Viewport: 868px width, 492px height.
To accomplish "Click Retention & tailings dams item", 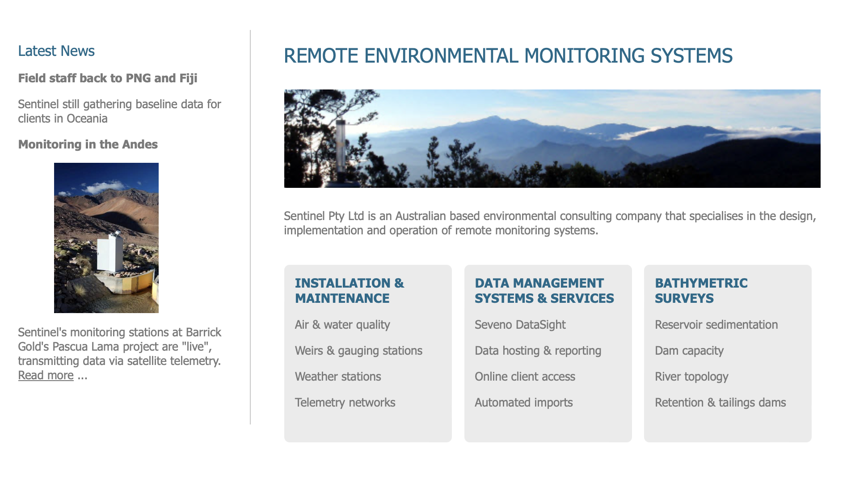I will (720, 403).
